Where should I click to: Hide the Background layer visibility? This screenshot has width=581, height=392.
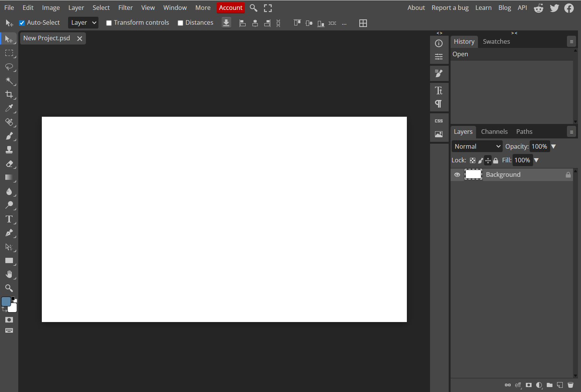click(x=457, y=175)
